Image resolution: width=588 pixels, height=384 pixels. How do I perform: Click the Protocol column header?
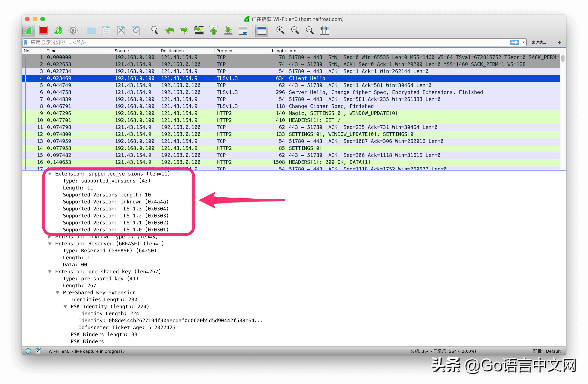[x=224, y=51]
